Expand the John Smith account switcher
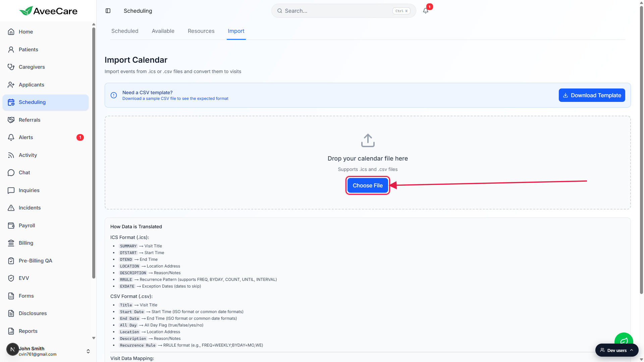The width and height of the screenshot is (644, 362). coord(88,351)
